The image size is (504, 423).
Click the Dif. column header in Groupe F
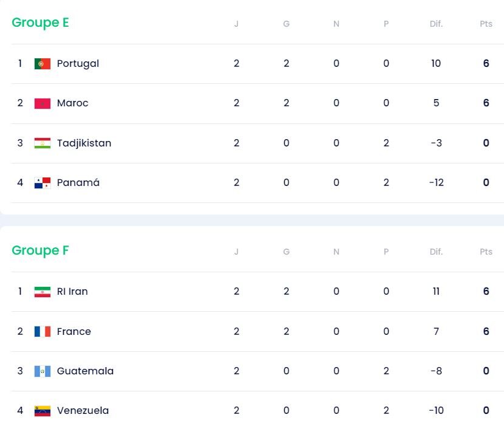(x=436, y=252)
